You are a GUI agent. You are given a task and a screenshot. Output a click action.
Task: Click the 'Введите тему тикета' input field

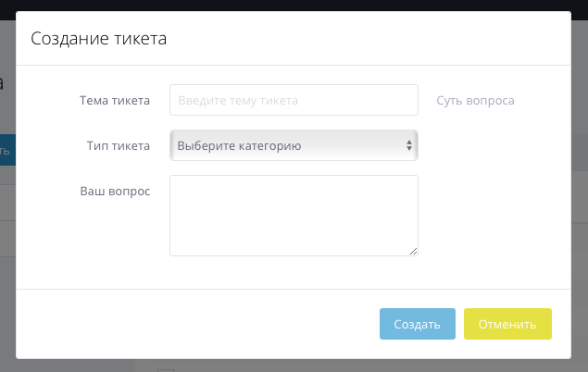click(294, 100)
